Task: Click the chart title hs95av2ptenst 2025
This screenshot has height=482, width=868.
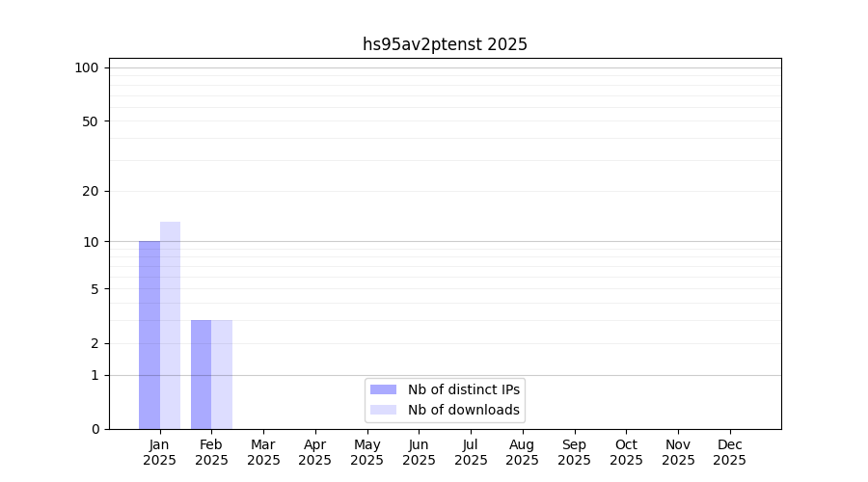Action: (445, 44)
